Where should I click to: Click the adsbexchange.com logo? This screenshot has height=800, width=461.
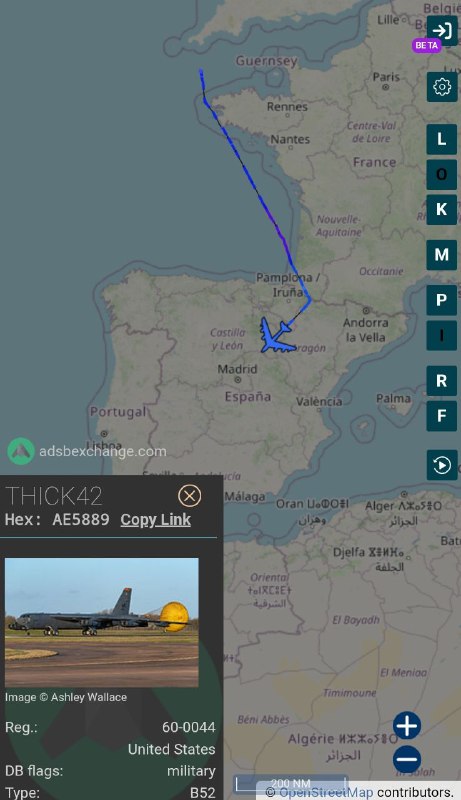pos(87,451)
